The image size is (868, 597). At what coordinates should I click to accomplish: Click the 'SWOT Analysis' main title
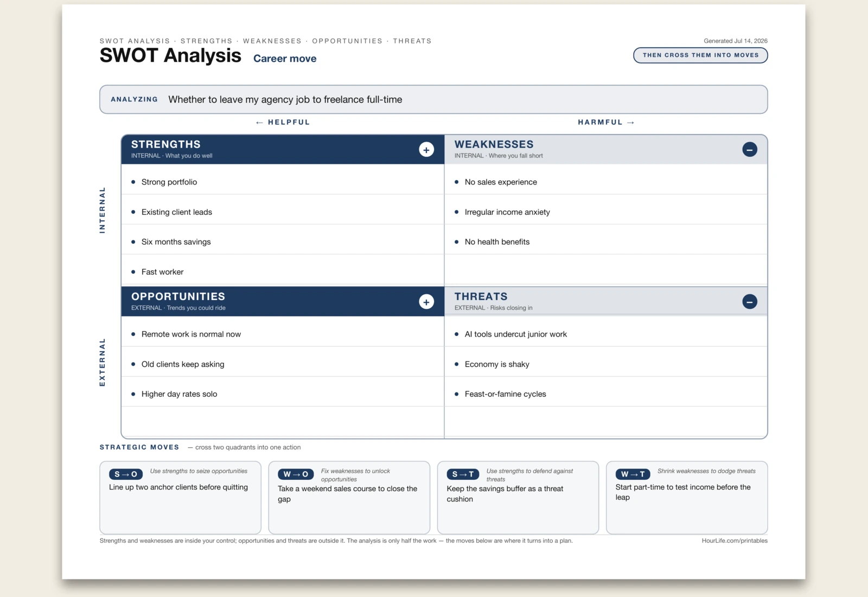click(170, 55)
